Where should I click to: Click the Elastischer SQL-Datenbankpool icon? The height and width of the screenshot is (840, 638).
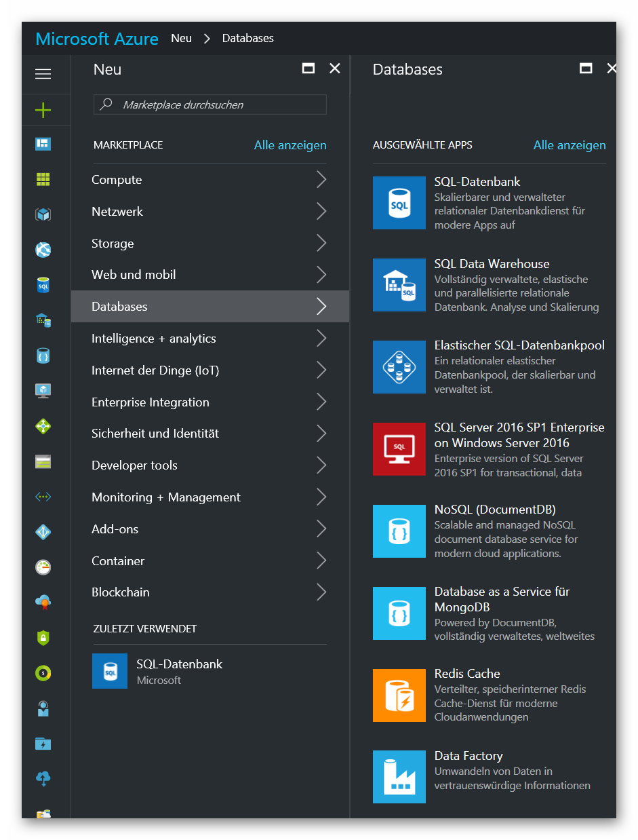coord(399,367)
